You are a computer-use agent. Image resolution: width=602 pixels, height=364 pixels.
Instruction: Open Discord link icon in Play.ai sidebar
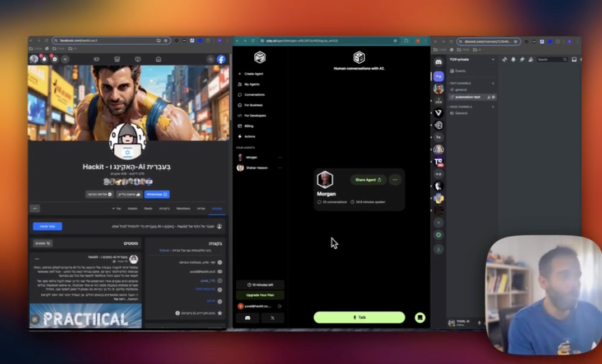tap(248, 318)
